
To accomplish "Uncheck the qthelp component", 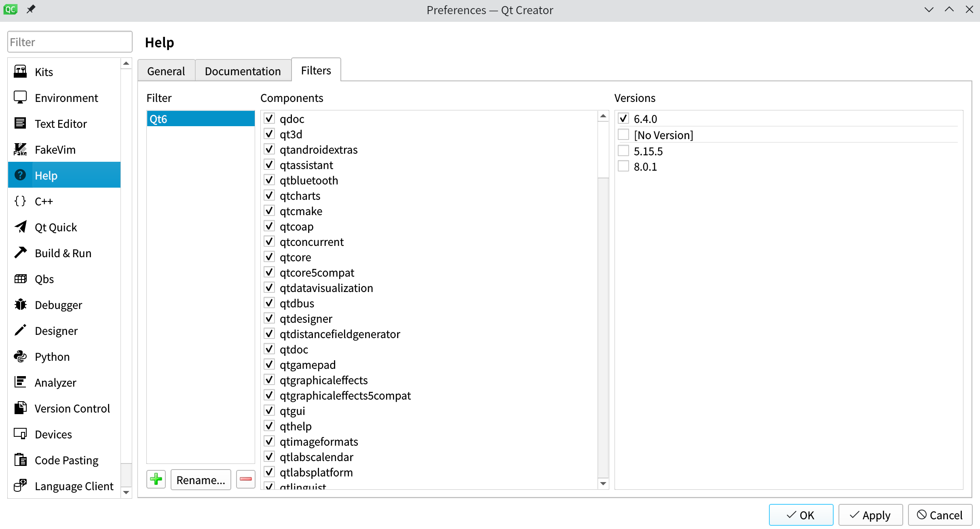I will point(269,426).
